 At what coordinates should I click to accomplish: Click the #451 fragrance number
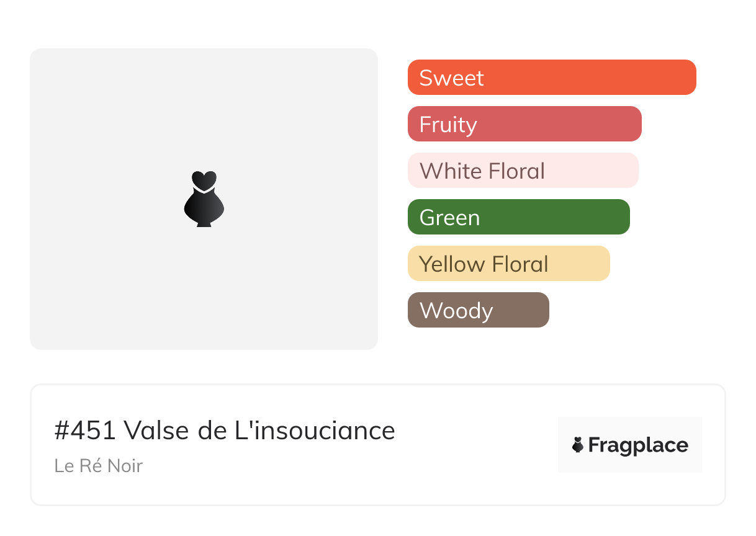86,430
